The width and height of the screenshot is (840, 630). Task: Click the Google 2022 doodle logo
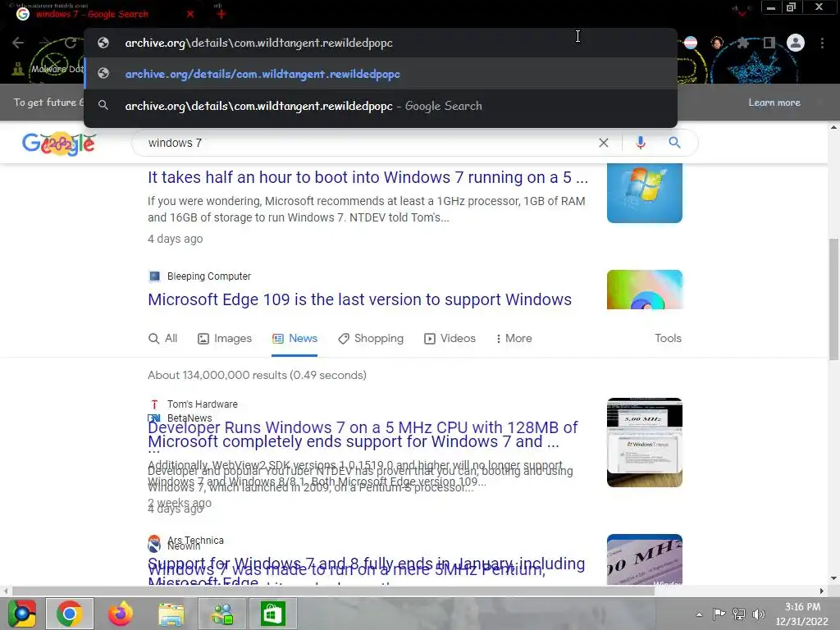pyautogui.click(x=59, y=143)
